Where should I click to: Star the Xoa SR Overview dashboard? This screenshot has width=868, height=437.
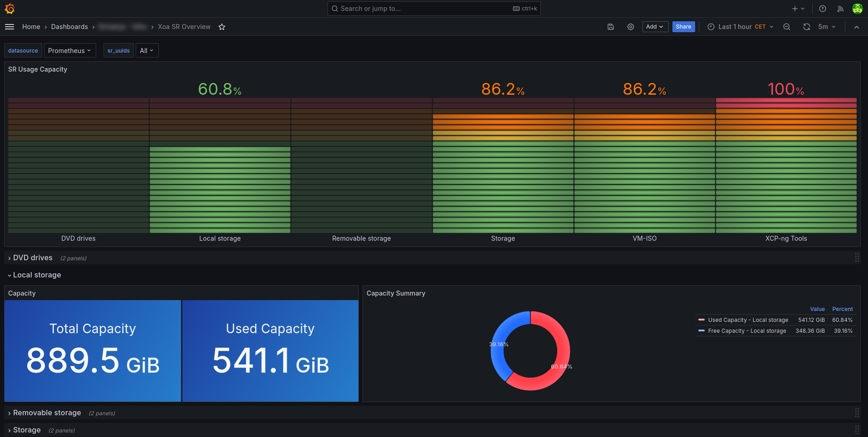tap(222, 27)
